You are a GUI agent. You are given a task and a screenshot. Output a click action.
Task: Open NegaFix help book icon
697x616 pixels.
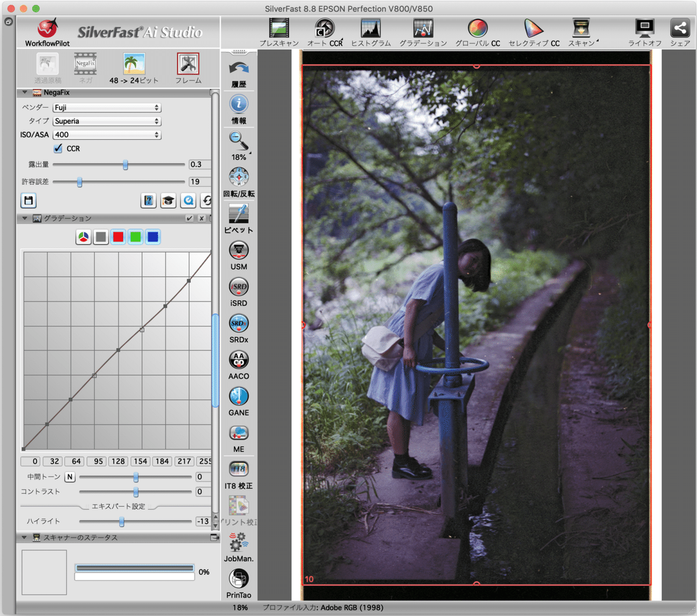pyautogui.click(x=149, y=201)
